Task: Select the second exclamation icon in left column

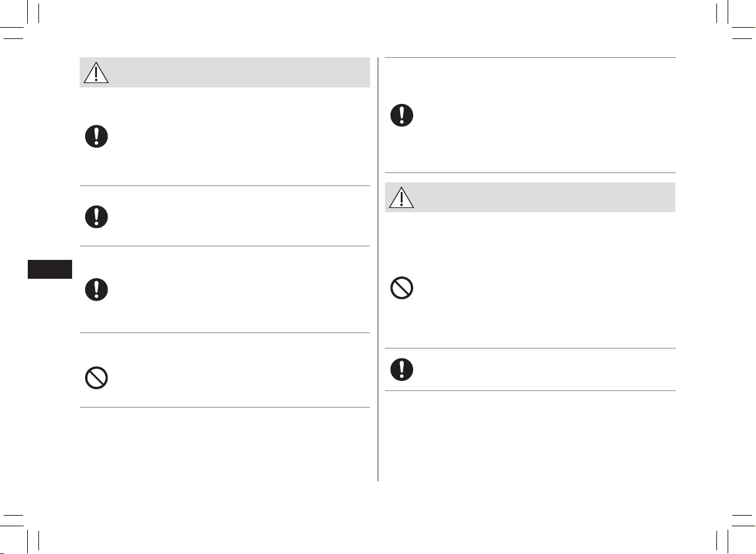Action: (96, 217)
